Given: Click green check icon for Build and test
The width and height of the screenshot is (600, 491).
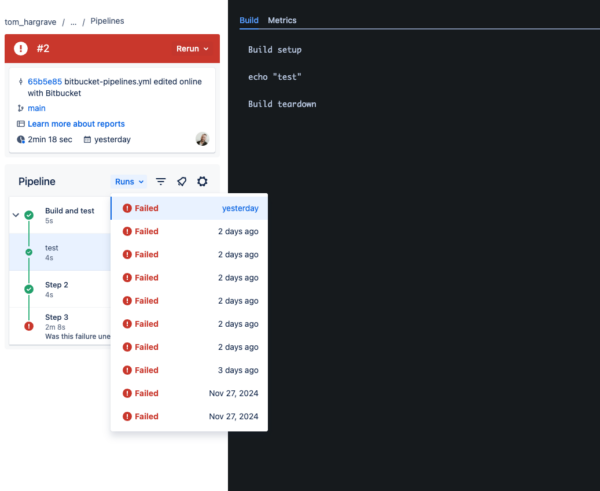Looking at the screenshot, I should 30,215.
